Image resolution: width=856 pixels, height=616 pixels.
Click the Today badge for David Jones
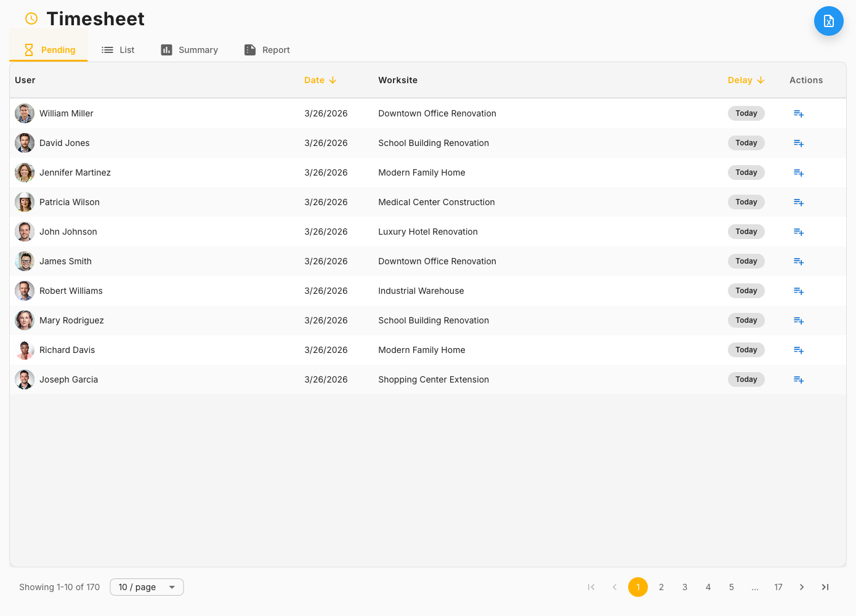tap(746, 143)
